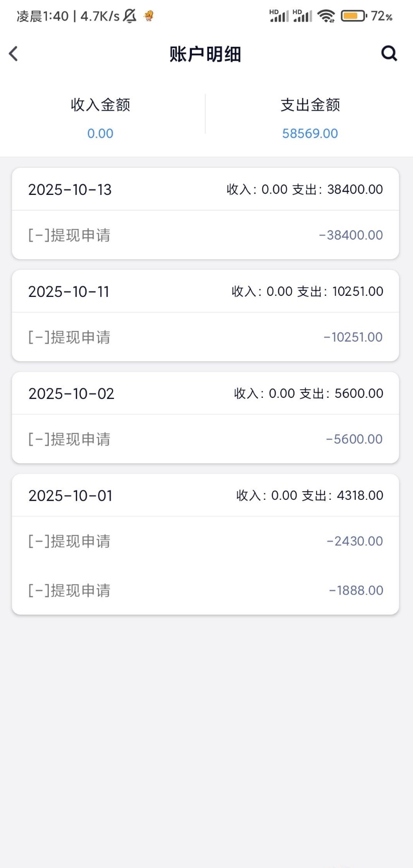Tap the 账户明细 page title
Screen dimensions: 413x868
point(205,54)
